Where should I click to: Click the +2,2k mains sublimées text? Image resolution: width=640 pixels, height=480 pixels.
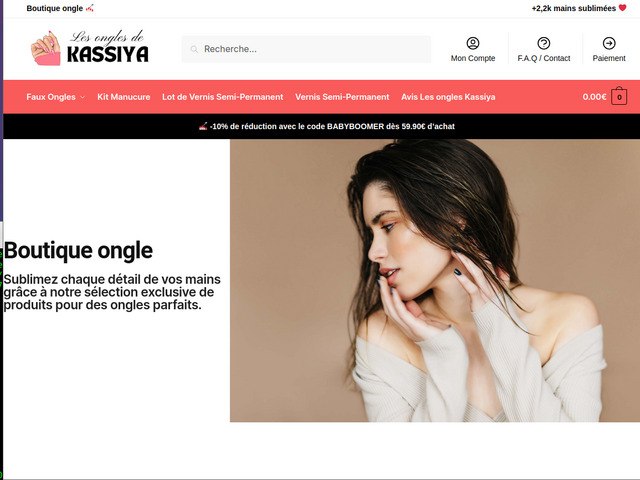573,8
